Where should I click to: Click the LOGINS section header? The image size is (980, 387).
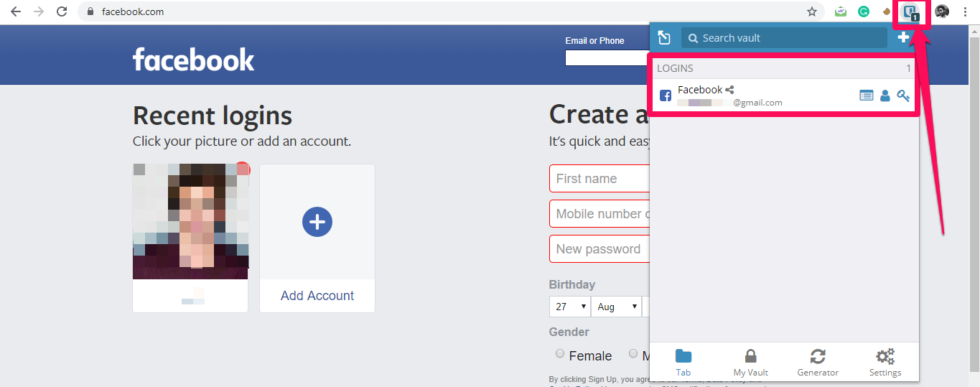[x=784, y=68]
